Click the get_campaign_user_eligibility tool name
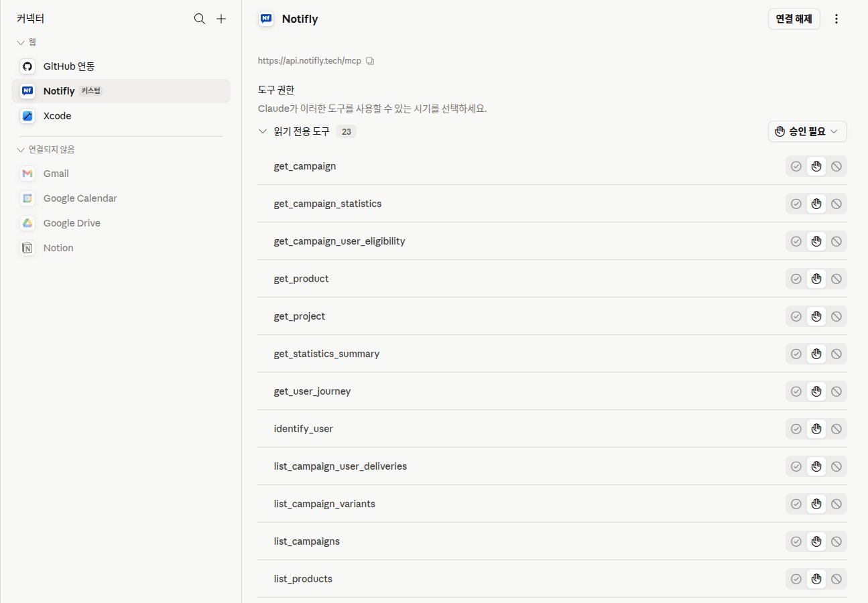This screenshot has width=868, height=603. click(x=339, y=241)
